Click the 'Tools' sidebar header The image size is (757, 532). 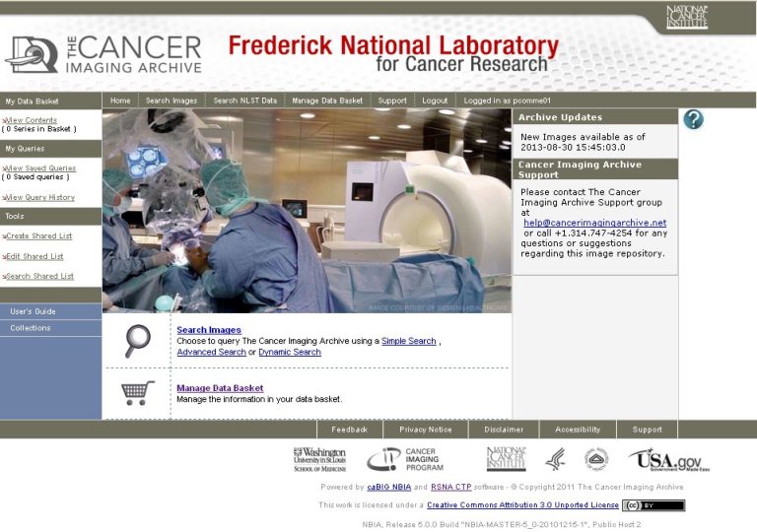(x=50, y=217)
